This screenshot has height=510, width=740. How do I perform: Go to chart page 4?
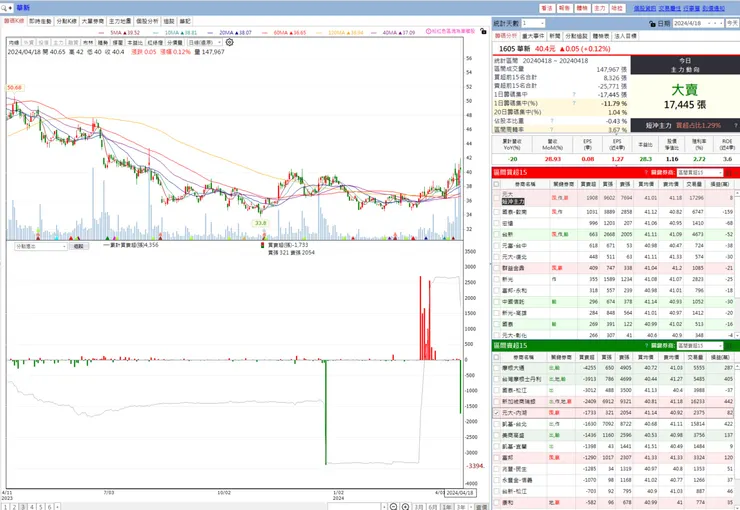(32, 507)
